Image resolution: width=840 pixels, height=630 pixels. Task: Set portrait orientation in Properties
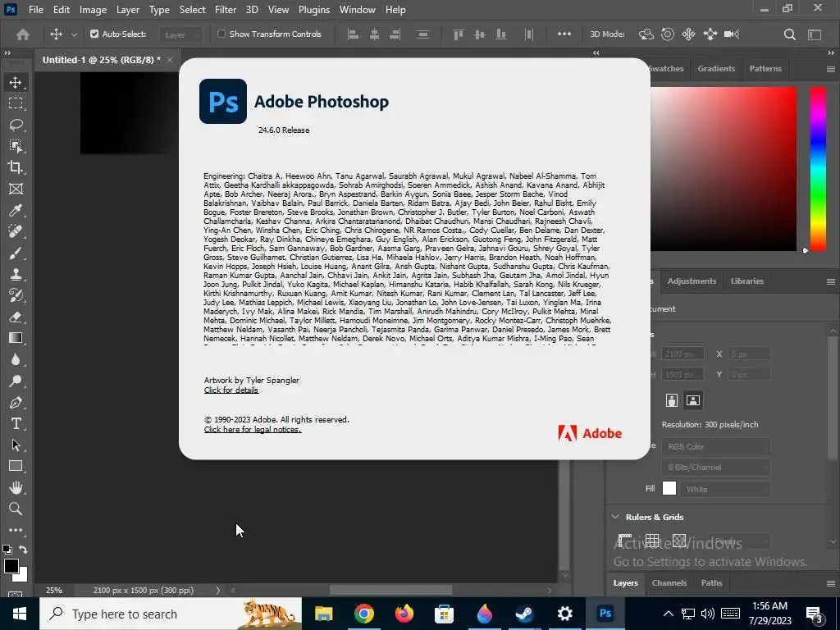click(x=671, y=400)
